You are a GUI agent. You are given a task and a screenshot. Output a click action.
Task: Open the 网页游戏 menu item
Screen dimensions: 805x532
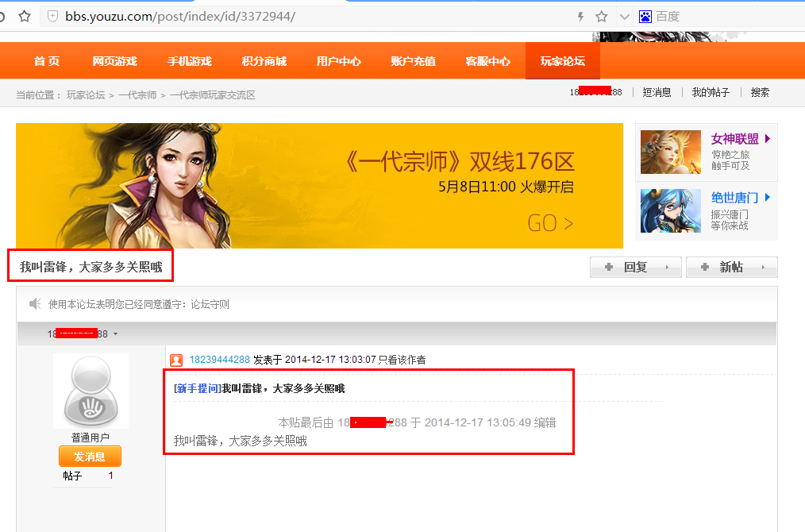[114, 61]
